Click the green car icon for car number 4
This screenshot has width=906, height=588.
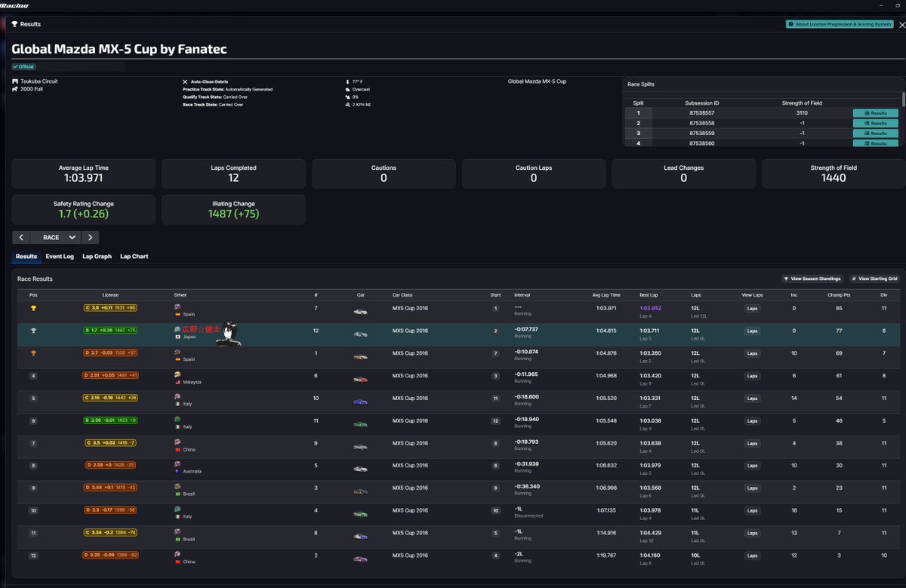coord(361,514)
